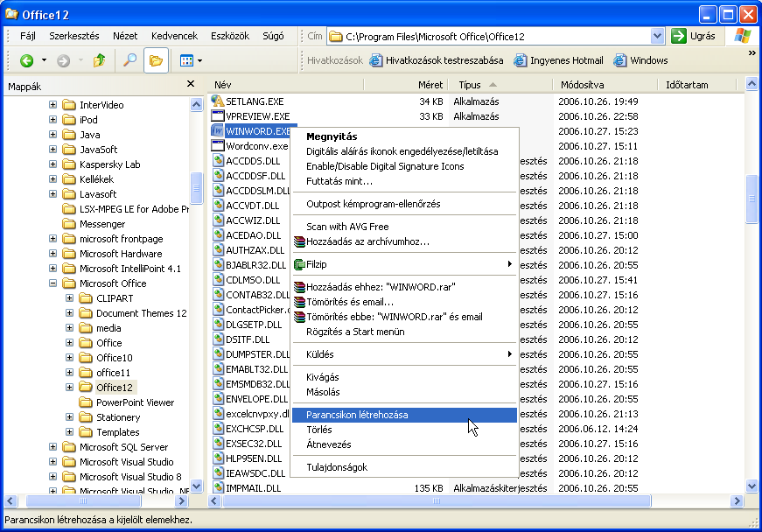Click the folder tree horizontal scrollbar thumb

click(83, 500)
